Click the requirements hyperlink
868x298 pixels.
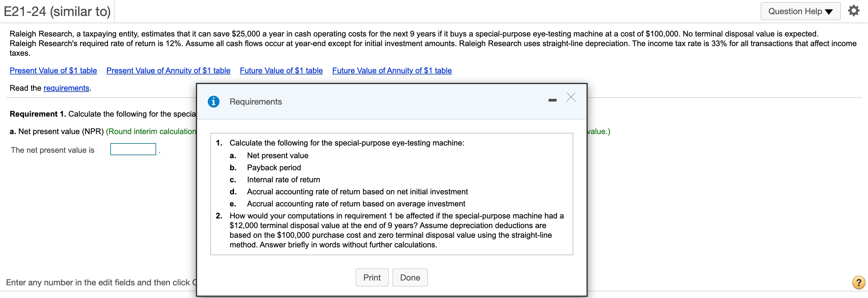point(66,88)
